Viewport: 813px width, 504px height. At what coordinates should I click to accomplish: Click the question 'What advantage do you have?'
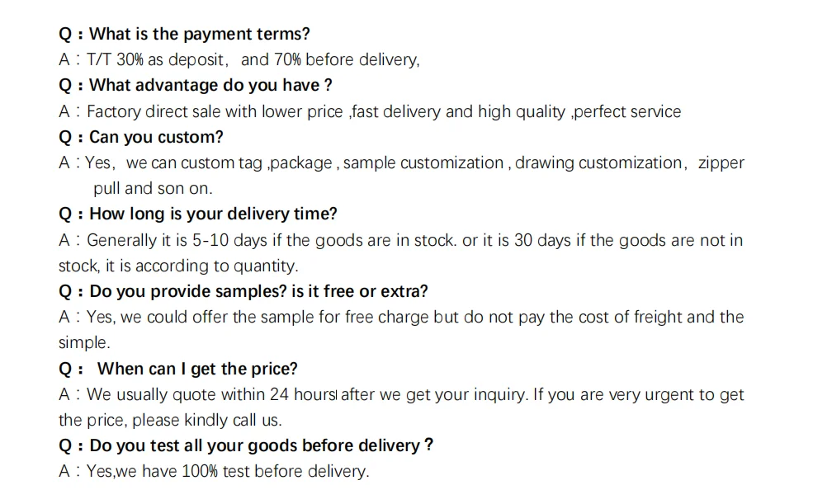point(210,85)
